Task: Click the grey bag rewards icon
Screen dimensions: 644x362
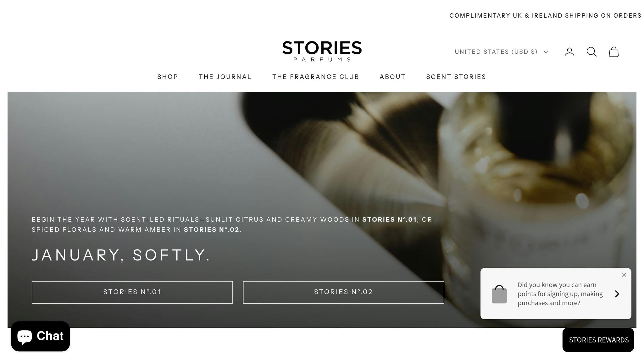Action: point(499,294)
